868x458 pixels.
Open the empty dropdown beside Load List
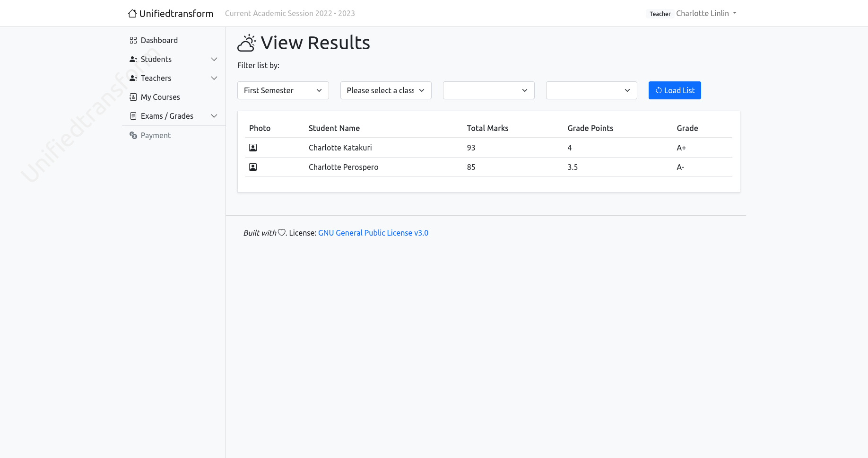pos(591,90)
